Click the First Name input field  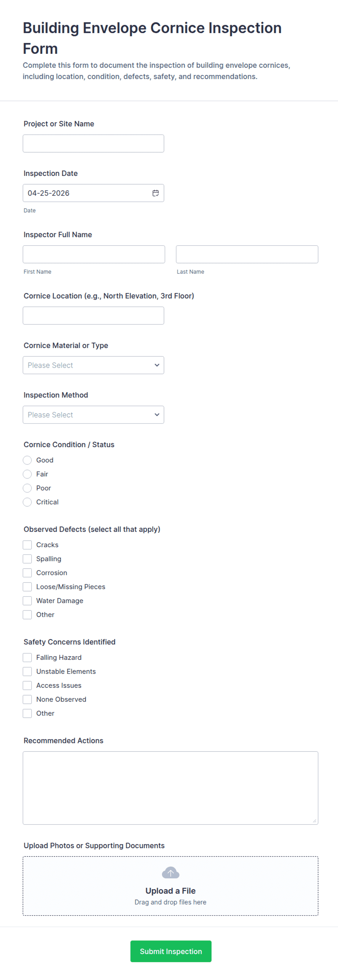pyautogui.click(x=93, y=254)
